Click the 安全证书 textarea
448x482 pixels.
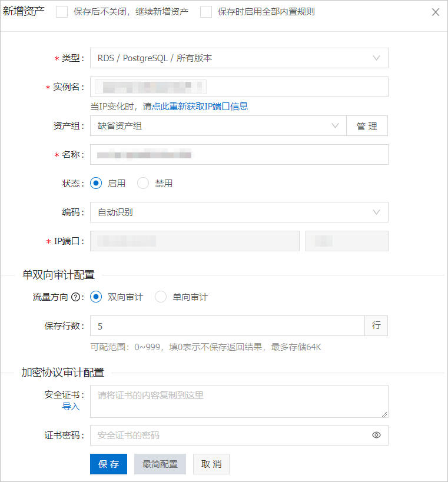point(239,401)
